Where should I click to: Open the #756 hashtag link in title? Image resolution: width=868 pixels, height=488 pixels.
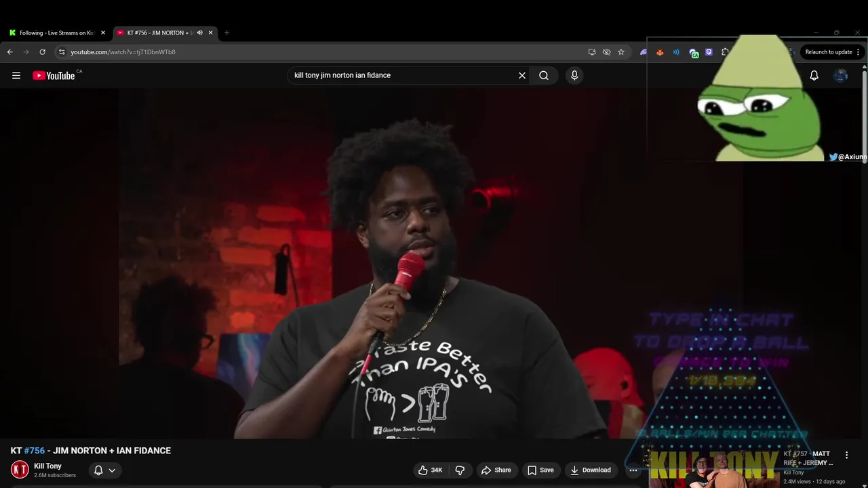pyautogui.click(x=35, y=451)
